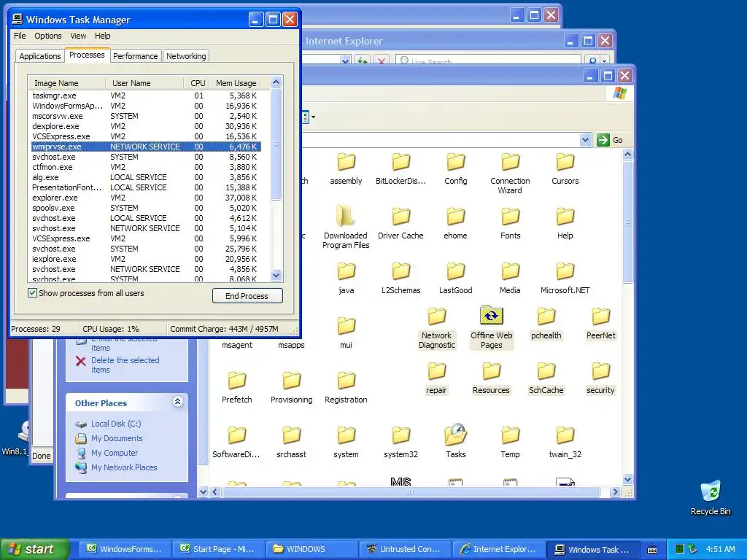Open the Downloaded Program Files folder
Screen dimensions: 747x560
click(346, 227)
